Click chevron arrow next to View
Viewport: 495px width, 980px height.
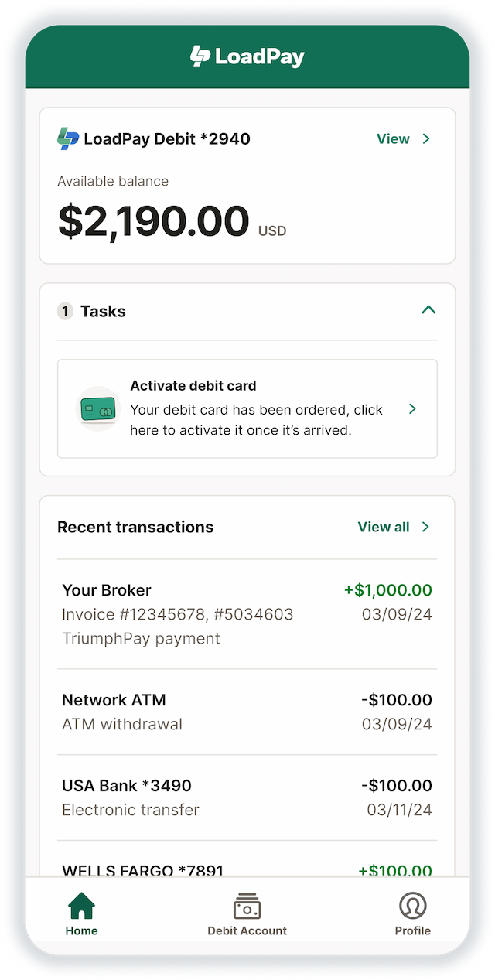pyautogui.click(x=426, y=139)
